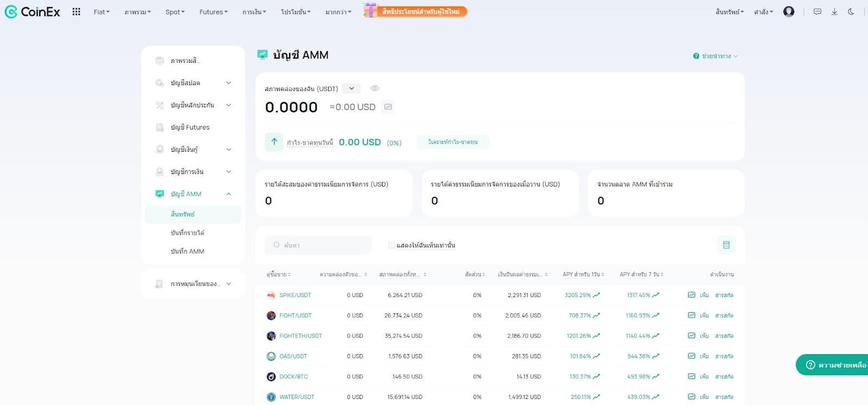Open the USDT currency dropdown

(352, 88)
